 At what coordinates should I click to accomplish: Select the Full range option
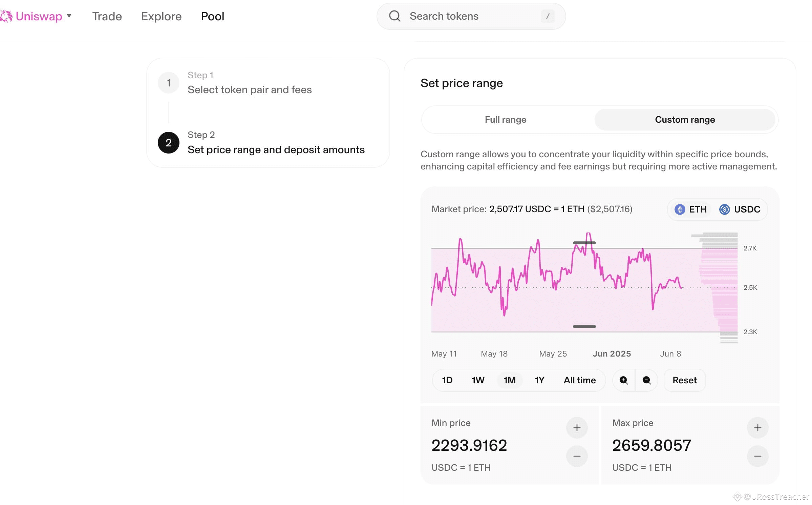tap(506, 120)
